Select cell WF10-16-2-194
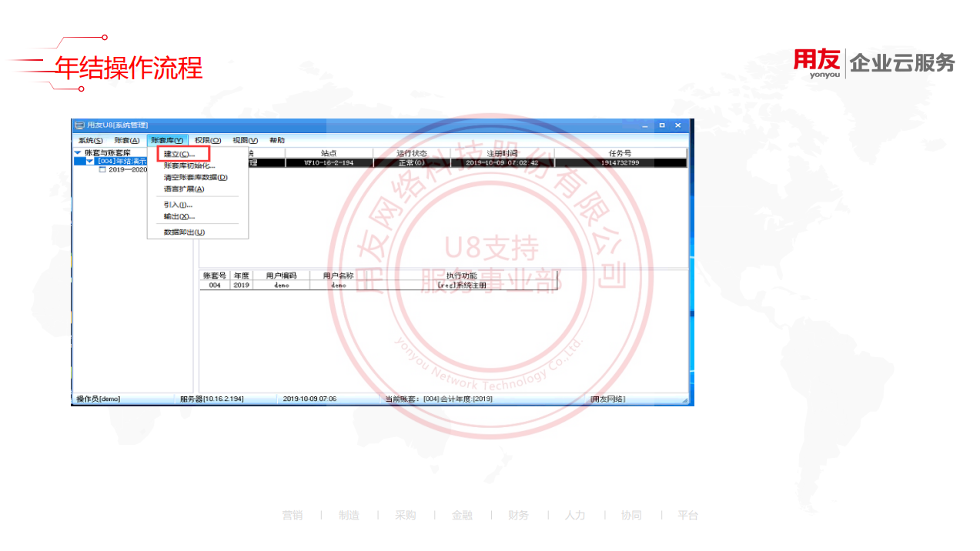This screenshot has height=551, width=980. click(329, 162)
